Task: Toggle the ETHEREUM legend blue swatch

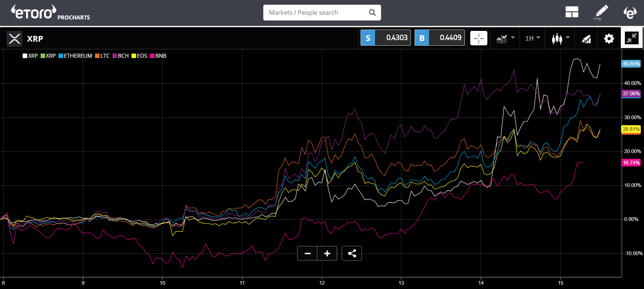Action: point(61,56)
